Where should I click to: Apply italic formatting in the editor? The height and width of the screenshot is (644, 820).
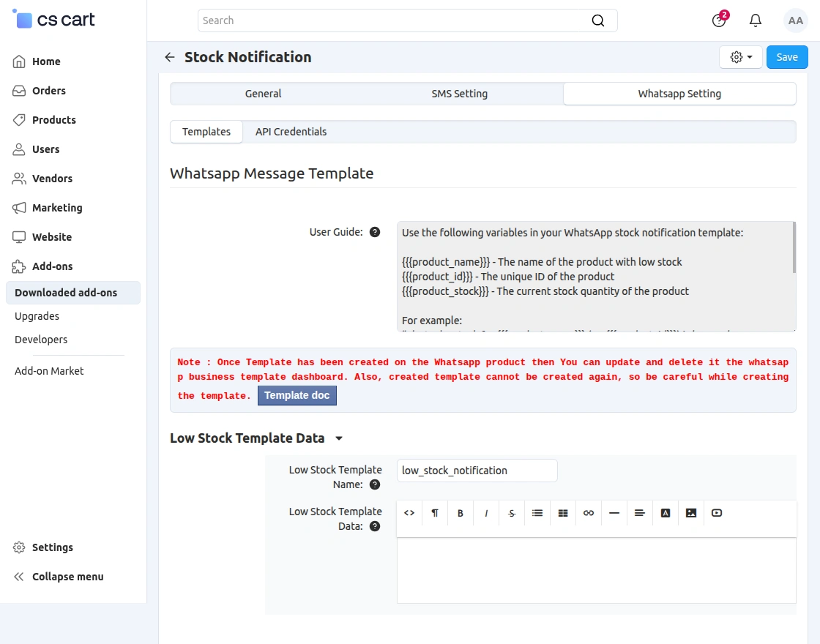[486, 513]
